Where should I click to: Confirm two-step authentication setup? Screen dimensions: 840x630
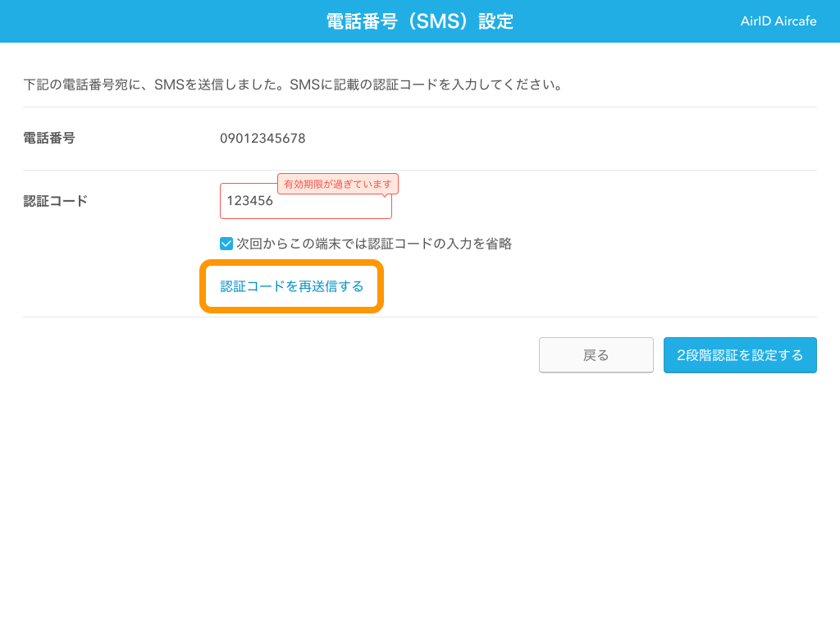pos(739,354)
